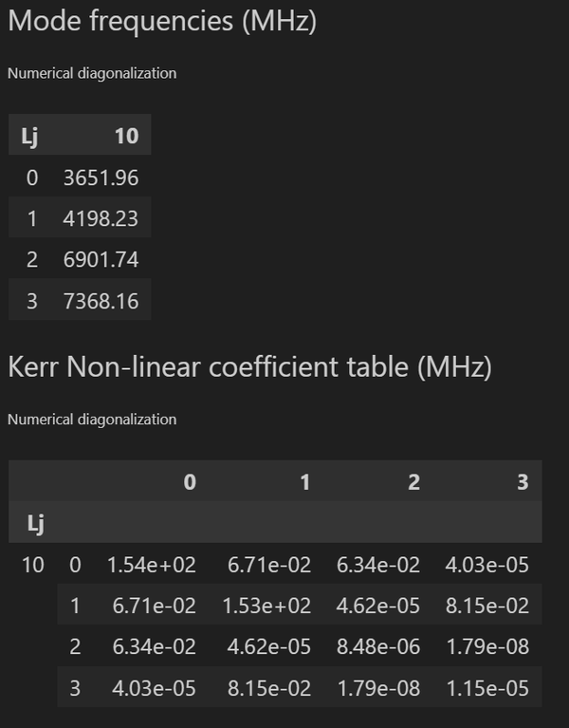Select the column 3 header in Kerr table
This screenshot has width=569, height=728.
click(x=522, y=482)
